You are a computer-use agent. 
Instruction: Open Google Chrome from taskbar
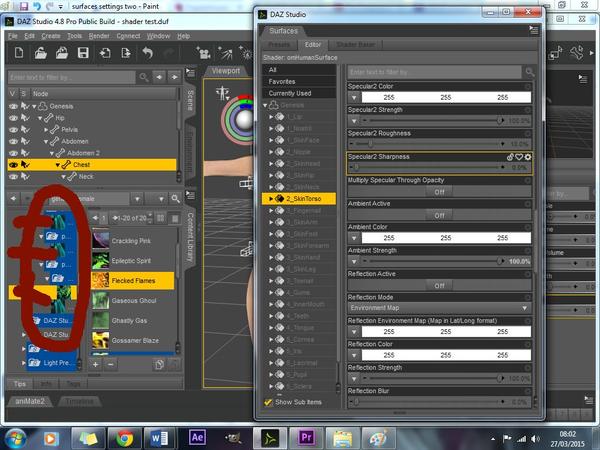click(124, 438)
